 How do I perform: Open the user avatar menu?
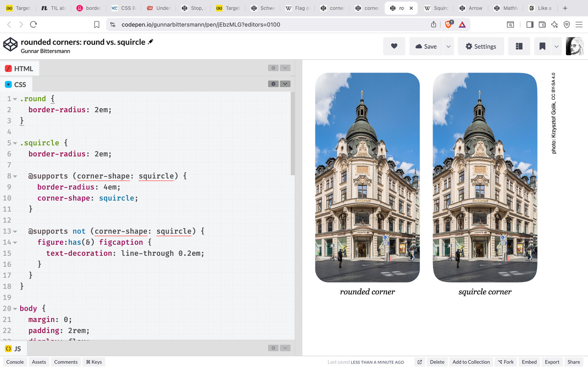point(574,46)
